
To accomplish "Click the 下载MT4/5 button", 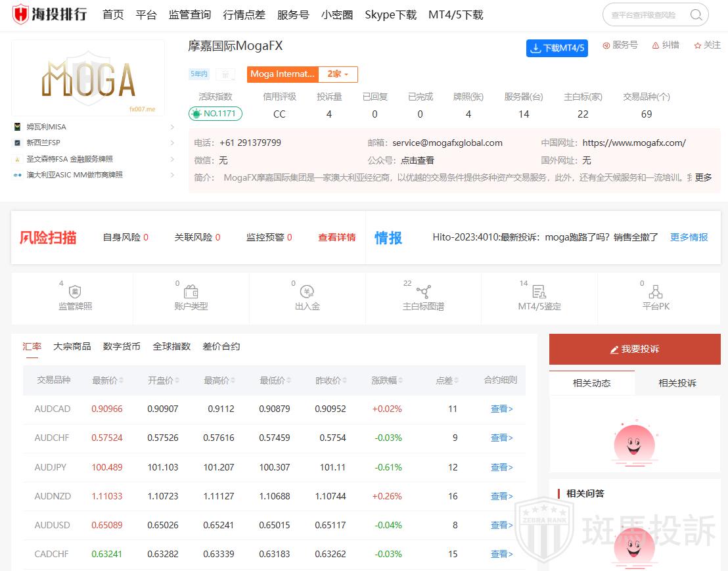I will 557,48.
